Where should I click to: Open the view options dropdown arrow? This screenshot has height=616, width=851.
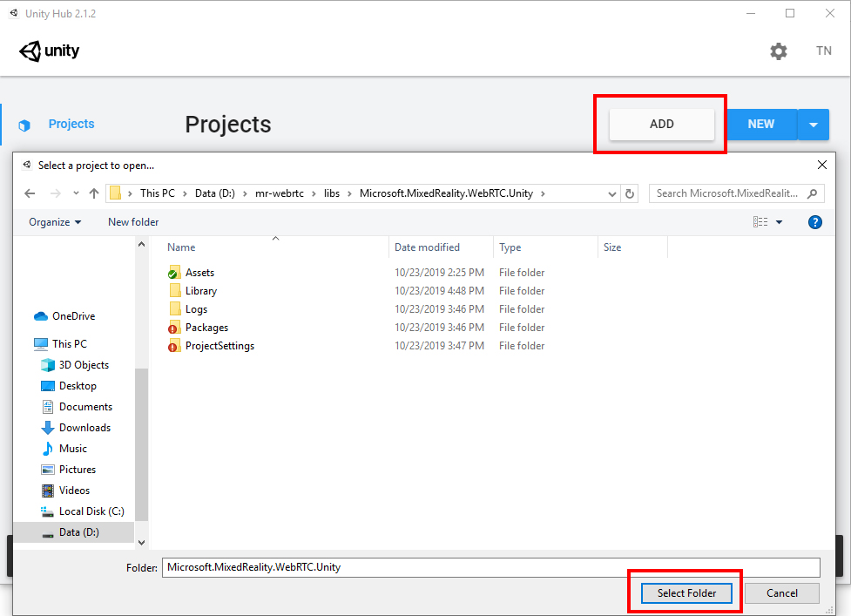point(780,222)
